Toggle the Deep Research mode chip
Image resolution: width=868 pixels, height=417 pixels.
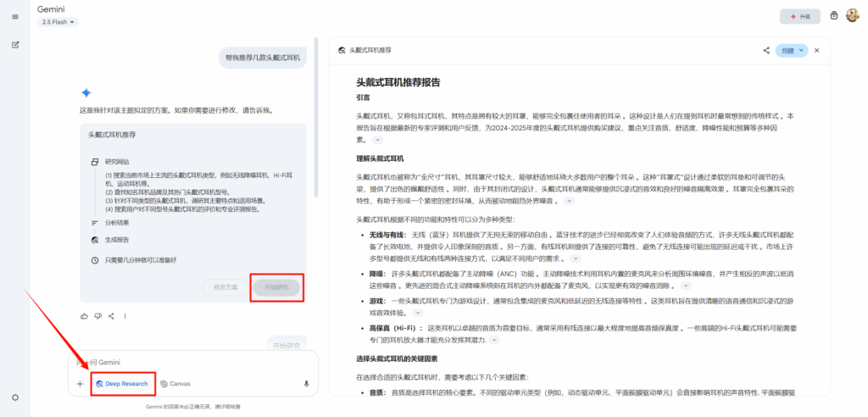click(123, 384)
